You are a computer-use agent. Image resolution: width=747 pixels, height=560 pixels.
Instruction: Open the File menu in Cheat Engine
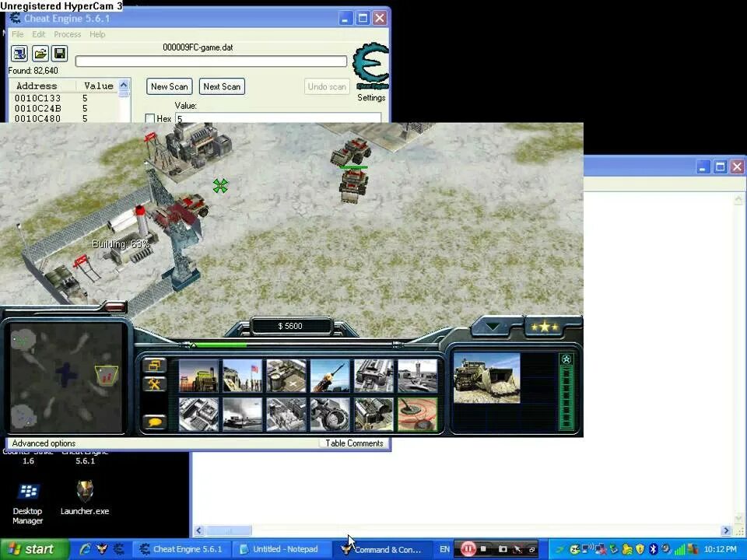click(18, 34)
